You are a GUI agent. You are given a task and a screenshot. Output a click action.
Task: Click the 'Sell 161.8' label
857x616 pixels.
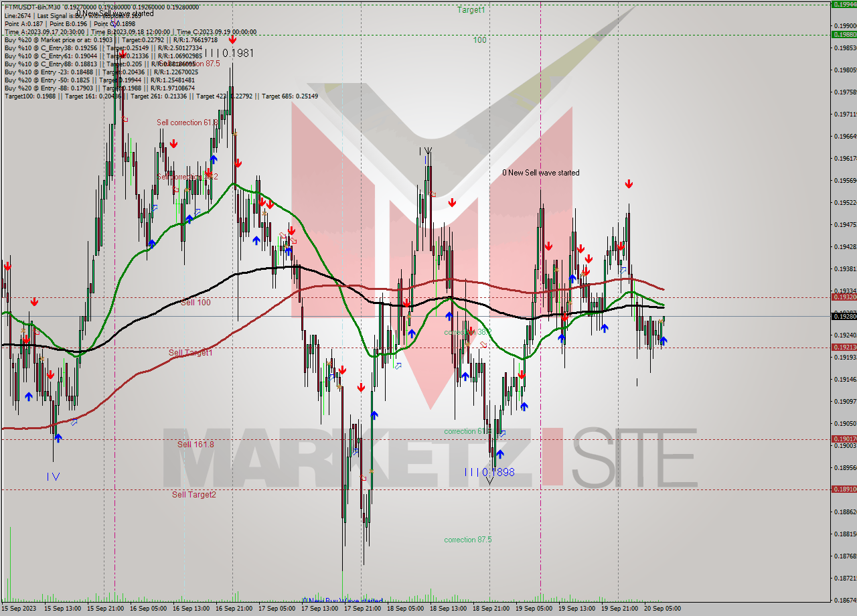[196, 445]
